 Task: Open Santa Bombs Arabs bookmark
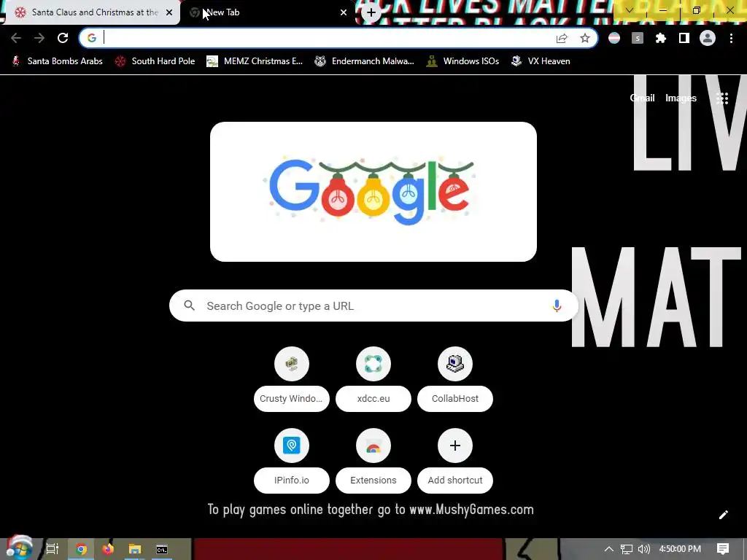pos(57,61)
